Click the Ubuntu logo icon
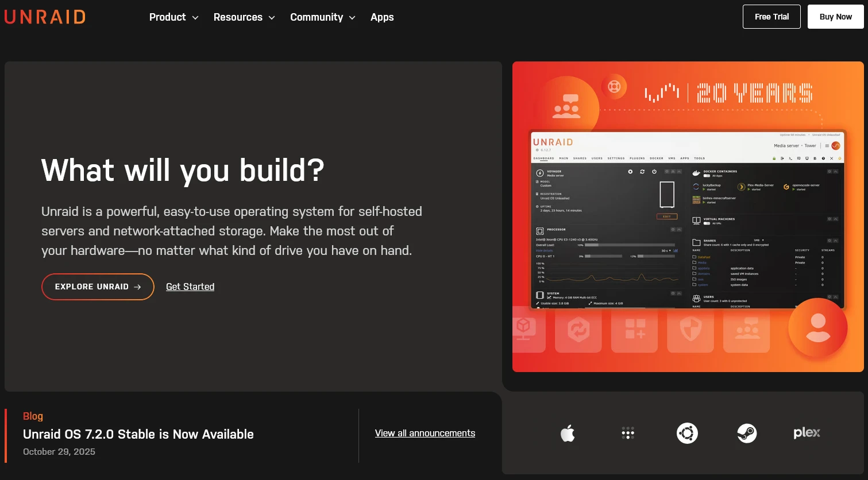This screenshot has width=868, height=480. point(687,433)
